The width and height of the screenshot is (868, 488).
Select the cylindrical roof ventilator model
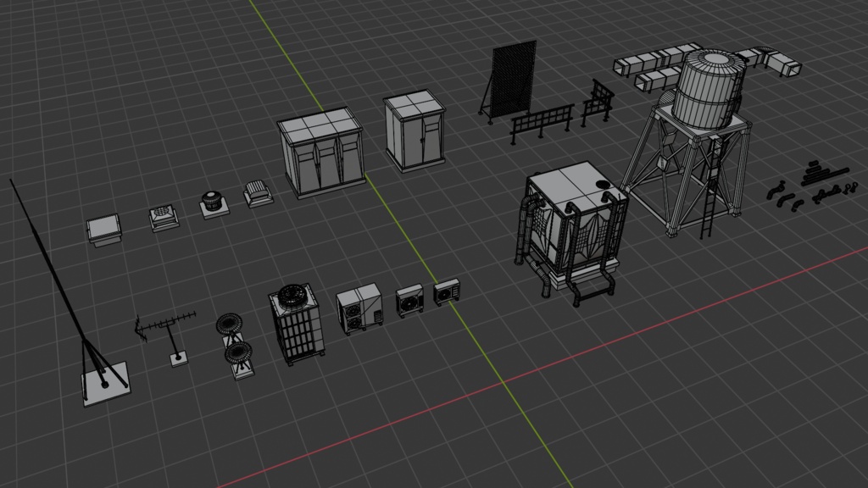(x=213, y=205)
